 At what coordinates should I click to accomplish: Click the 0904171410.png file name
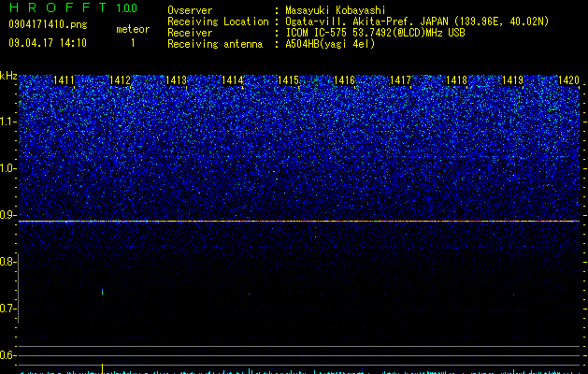(x=48, y=24)
